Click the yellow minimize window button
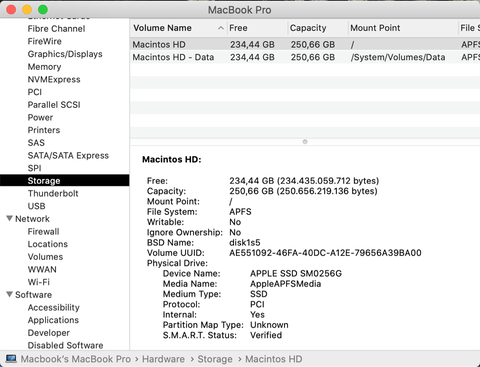The height and width of the screenshot is (367, 480). click(x=27, y=10)
